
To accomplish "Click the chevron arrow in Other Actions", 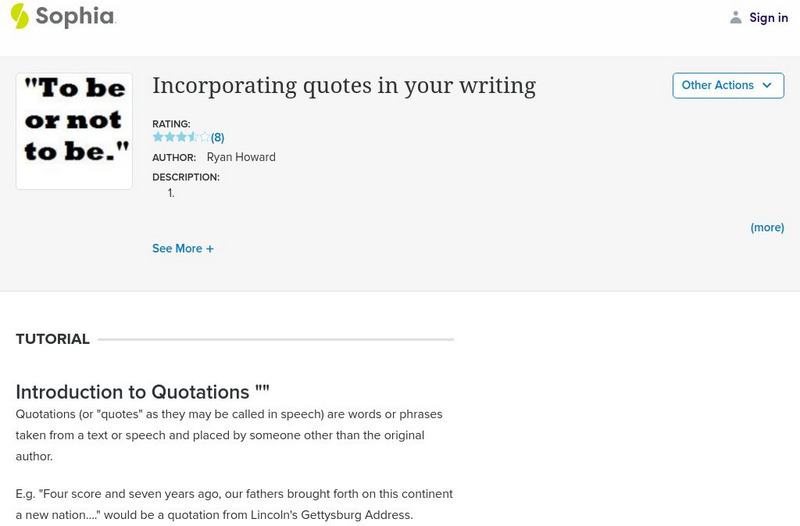I will 767,86.
